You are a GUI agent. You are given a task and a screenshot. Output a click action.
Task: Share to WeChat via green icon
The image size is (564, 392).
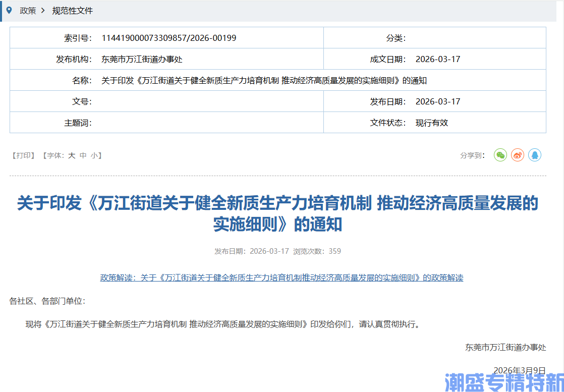click(x=500, y=155)
